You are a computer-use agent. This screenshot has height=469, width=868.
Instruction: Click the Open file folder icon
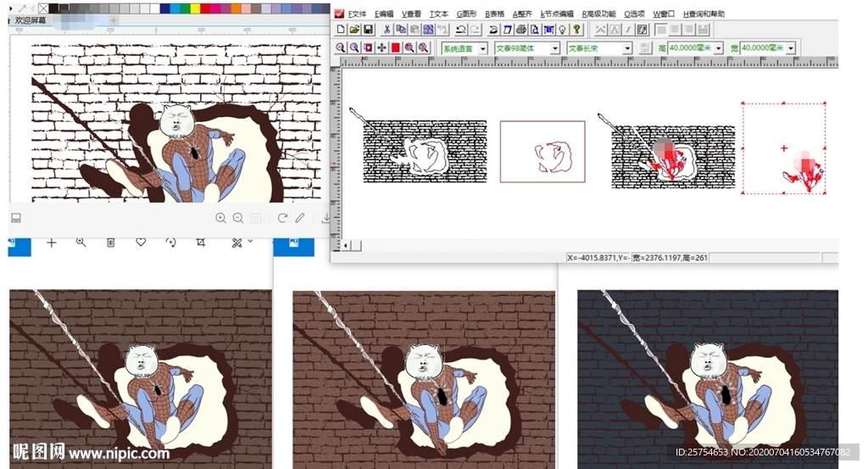click(354, 30)
